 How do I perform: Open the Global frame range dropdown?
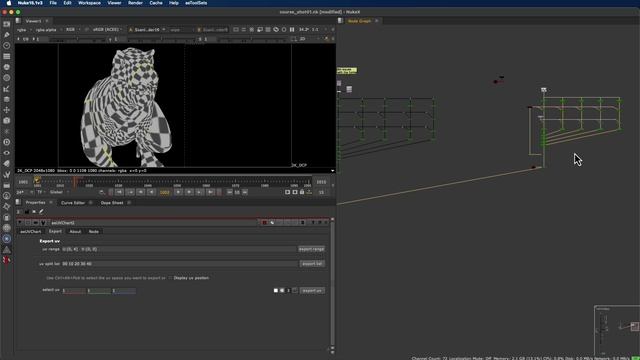(59, 192)
